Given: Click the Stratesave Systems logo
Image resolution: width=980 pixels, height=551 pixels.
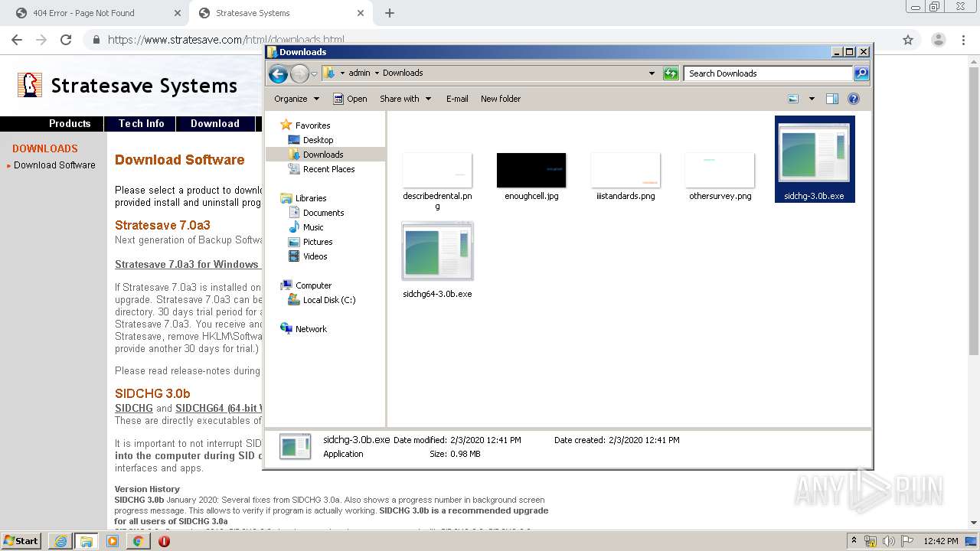Looking at the screenshot, I should [127, 85].
